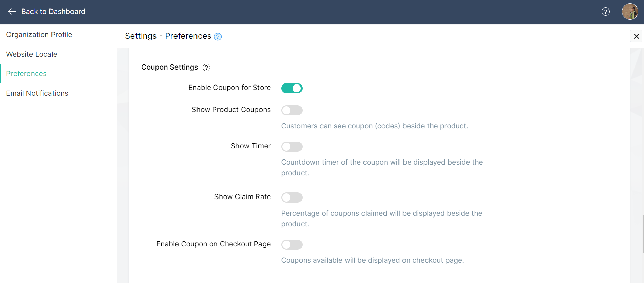Viewport: 644px width, 283px height.
Task: Open Organization Profile settings
Action: tap(39, 35)
